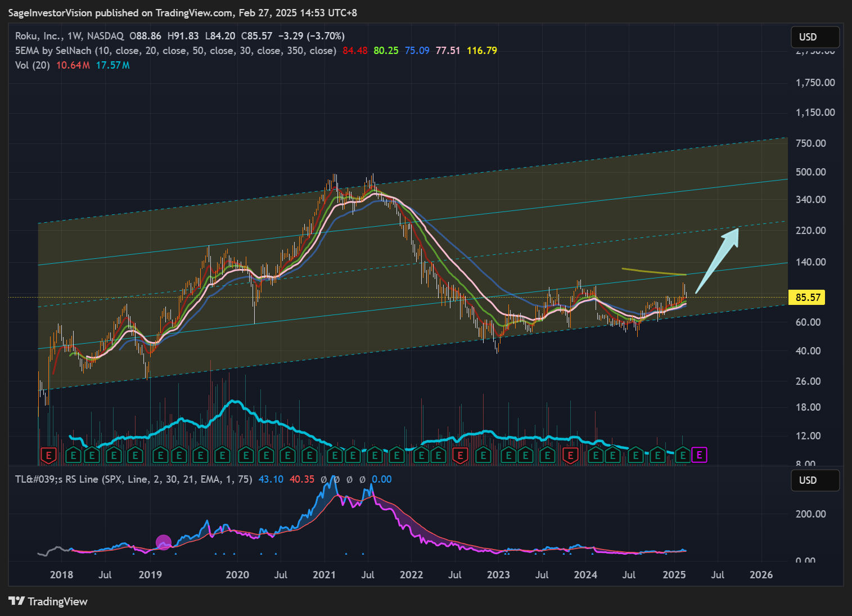Click the 40.00 price axis label

(808, 351)
